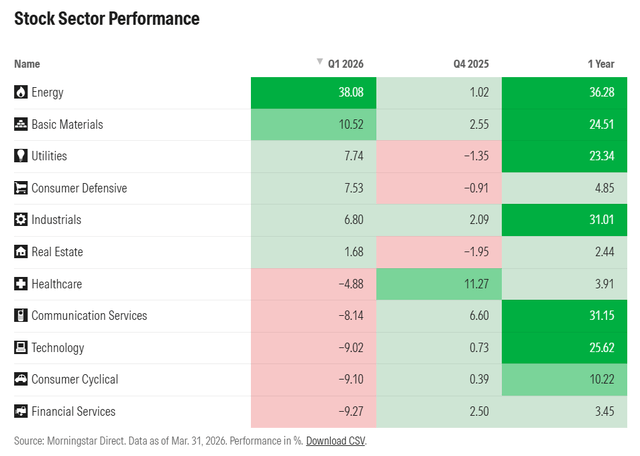Click the Consumer Defensive cart icon
The height and width of the screenshot is (456, 640).
point(21,188)
